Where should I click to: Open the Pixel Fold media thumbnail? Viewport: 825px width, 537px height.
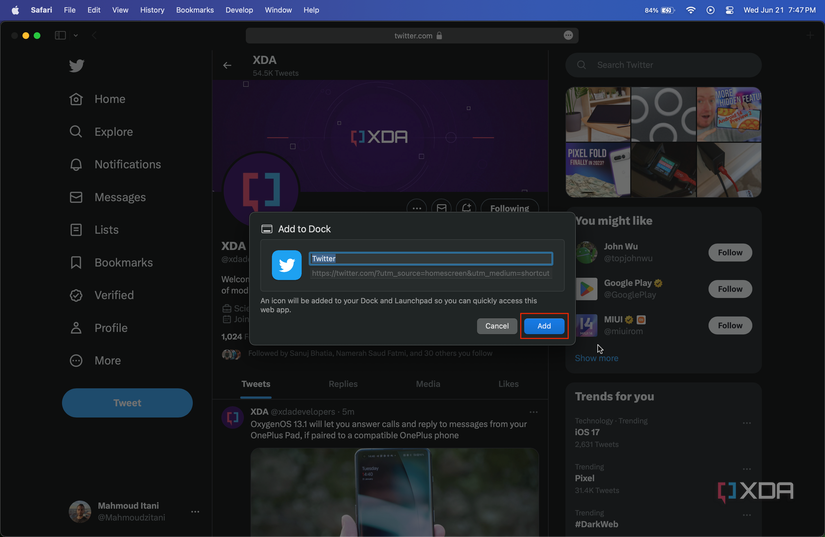point(598,170)
